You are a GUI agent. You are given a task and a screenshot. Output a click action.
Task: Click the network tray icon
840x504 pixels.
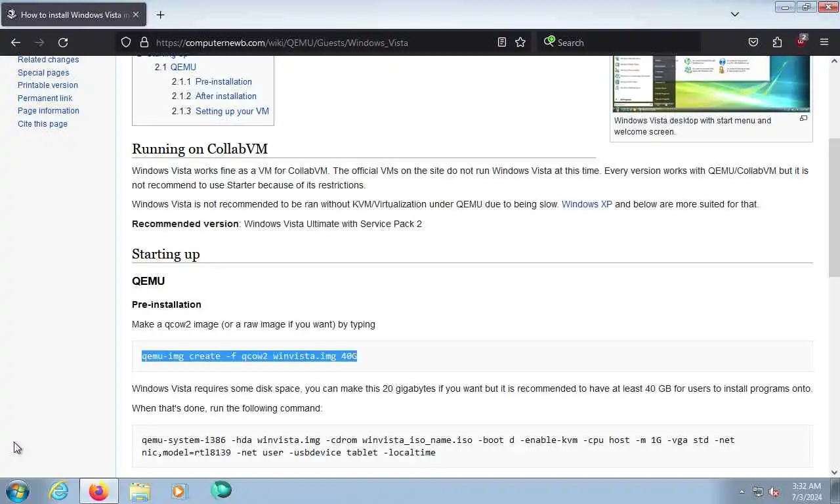click(758, 492)
